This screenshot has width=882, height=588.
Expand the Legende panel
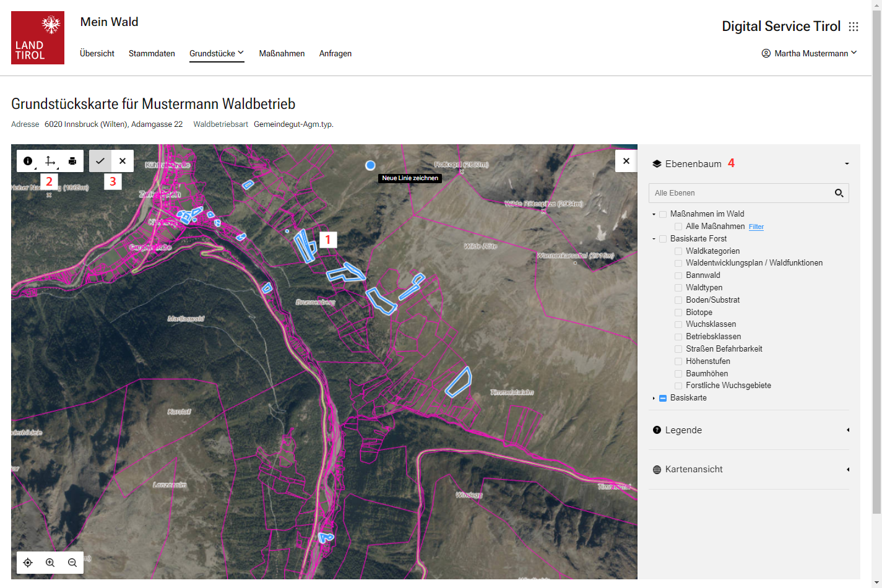point(749,430)
